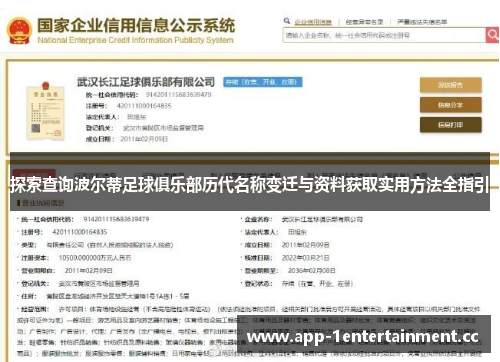Click 法定代表人 value in 营业执照信息 section
This screenshot has width=500, height=362.
(297, 232)
